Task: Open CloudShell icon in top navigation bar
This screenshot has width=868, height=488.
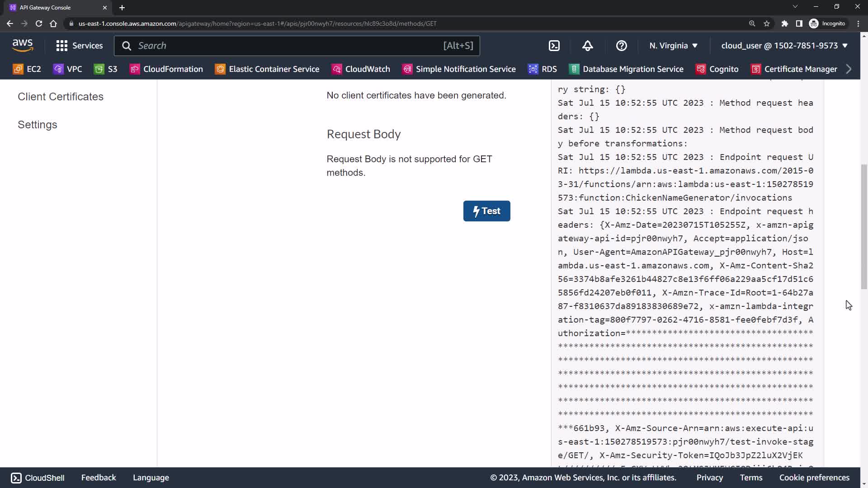Action: [x=554, y=46]
